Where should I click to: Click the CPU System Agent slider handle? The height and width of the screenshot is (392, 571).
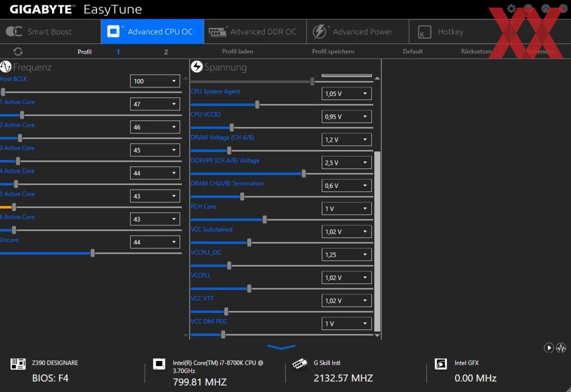(x=257, y=105)
